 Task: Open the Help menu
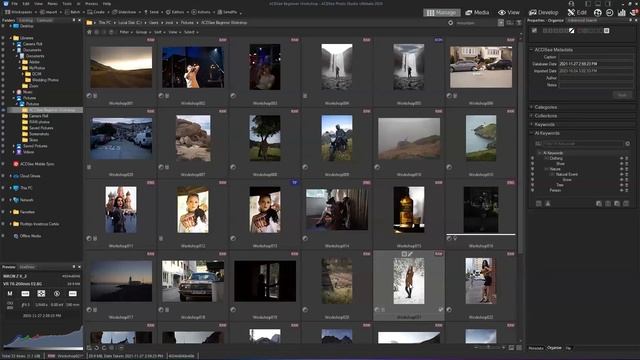[107, 4]
